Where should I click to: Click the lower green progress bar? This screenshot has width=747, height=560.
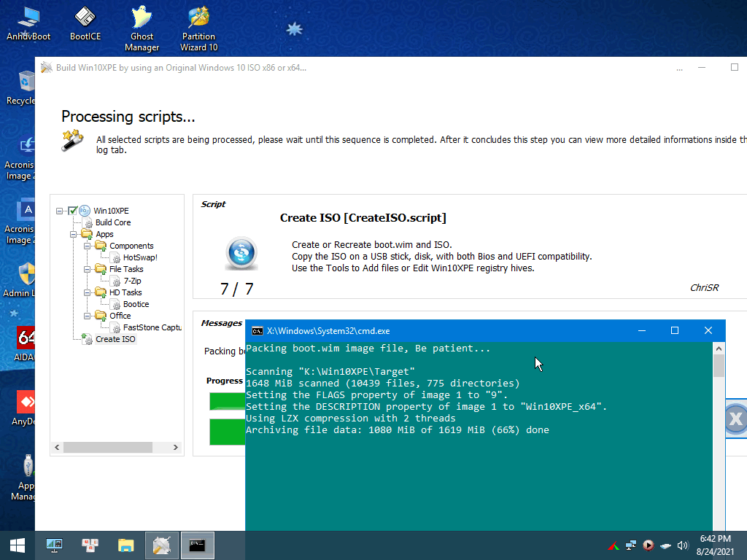click(228, 432)
